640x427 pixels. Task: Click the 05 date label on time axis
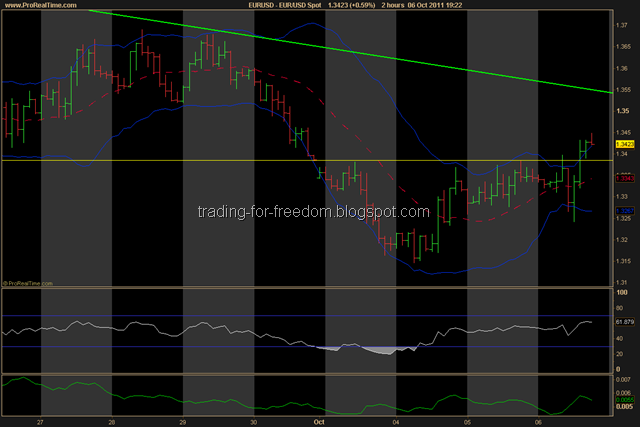coord(467,422)
